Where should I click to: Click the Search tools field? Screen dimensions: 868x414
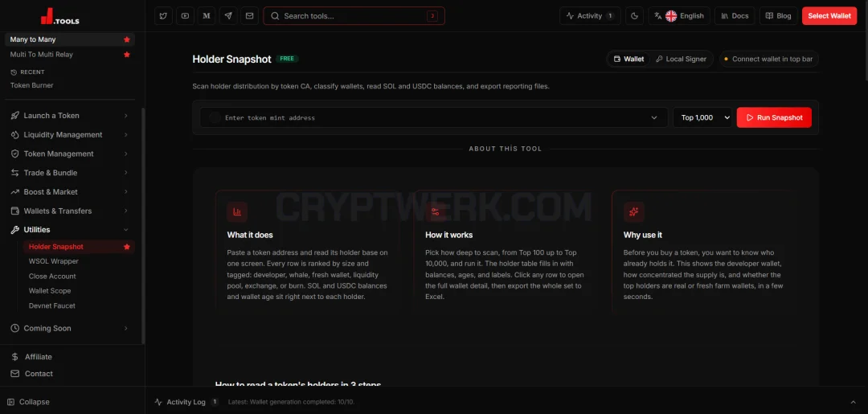click(x=354, y=15)
